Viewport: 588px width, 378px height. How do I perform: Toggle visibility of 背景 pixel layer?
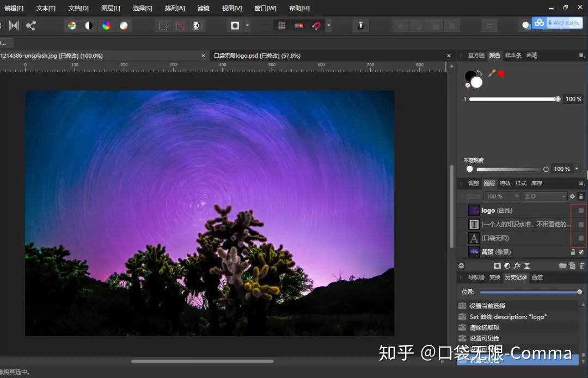[x=581, y=252]
